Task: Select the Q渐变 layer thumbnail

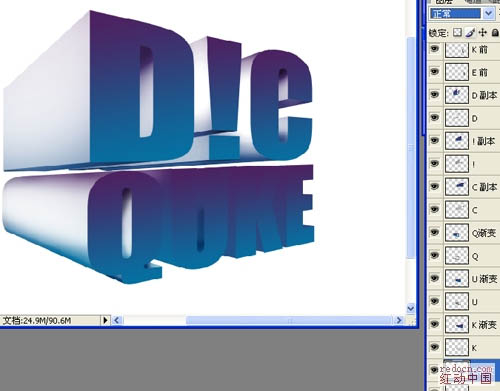Action: (x=457, y=233)
